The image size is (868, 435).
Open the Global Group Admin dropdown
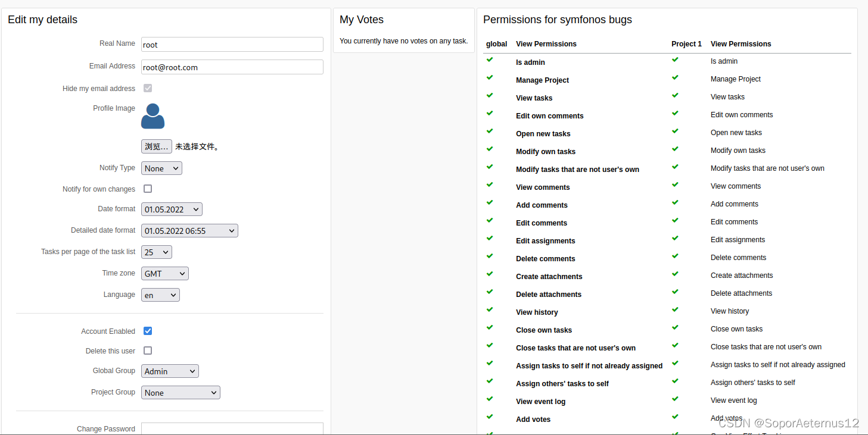coord(170,371)
